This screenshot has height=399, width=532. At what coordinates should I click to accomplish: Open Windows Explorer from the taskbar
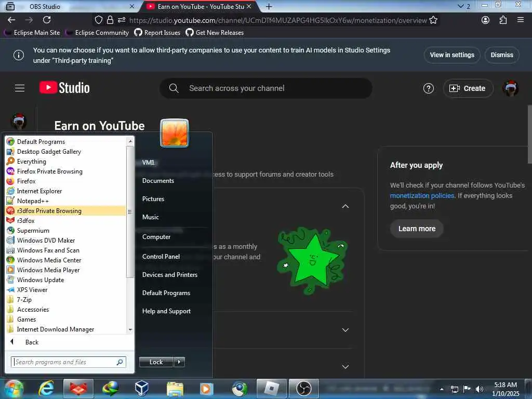coord(175,389)
